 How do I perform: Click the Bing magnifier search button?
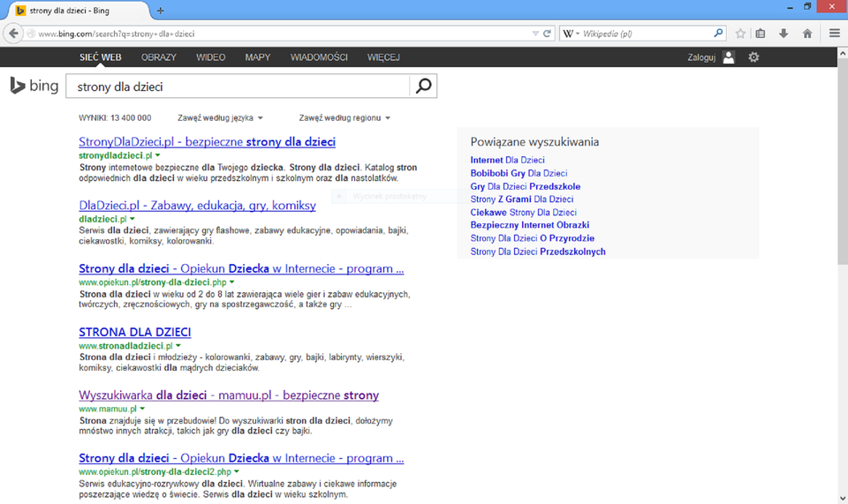click(423, 86)
